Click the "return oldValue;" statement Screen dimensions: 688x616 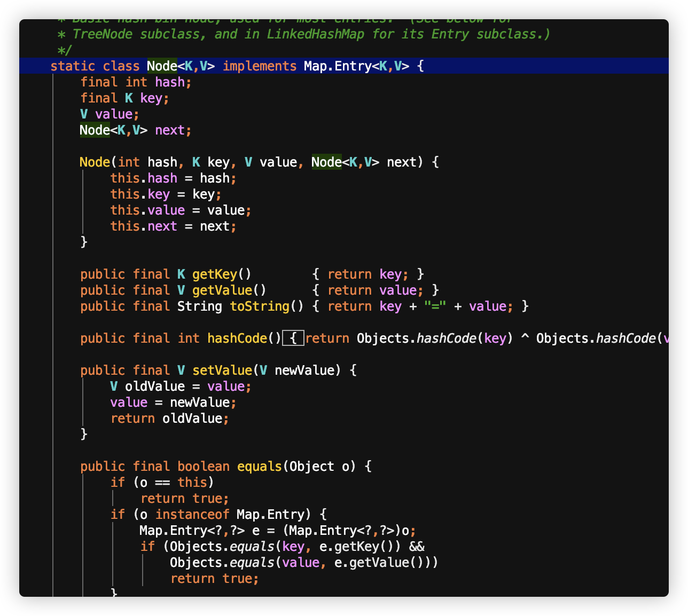click(x=169, y=418)
